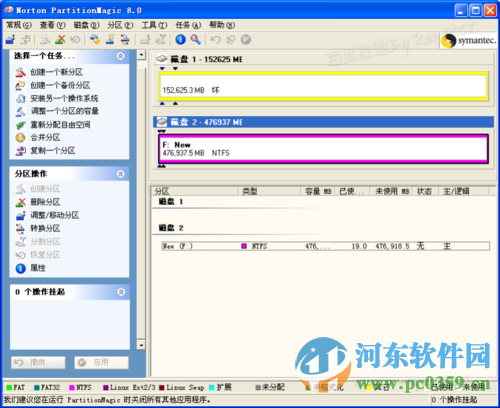Open the 帮助 menu
The image size is (500, 408).
(x=222, y=25)
